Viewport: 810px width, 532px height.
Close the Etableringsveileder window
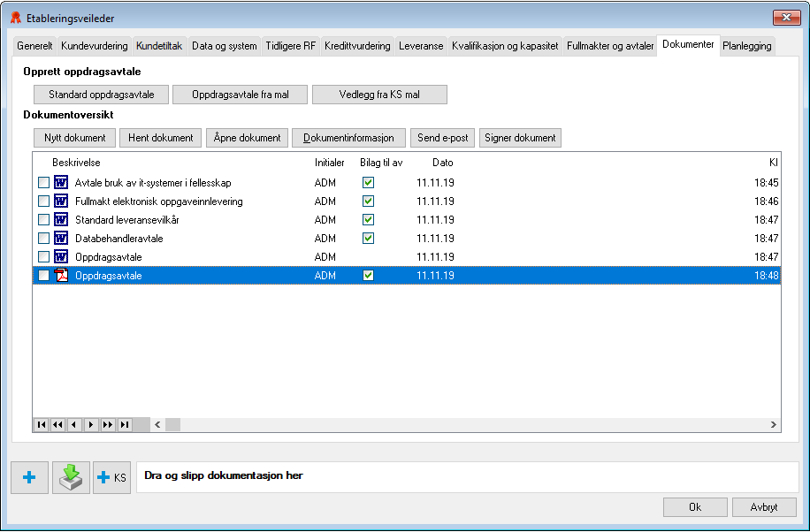coord(786,18)
